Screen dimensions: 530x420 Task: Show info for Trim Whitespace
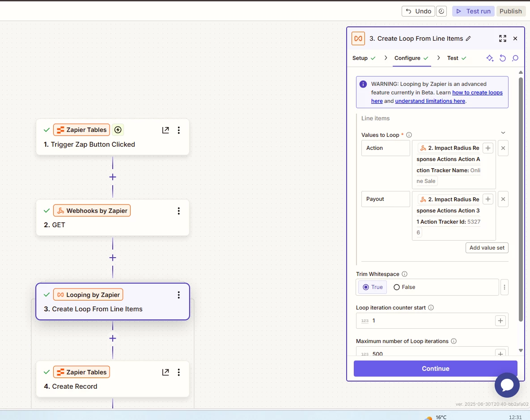tap(405, 274)
